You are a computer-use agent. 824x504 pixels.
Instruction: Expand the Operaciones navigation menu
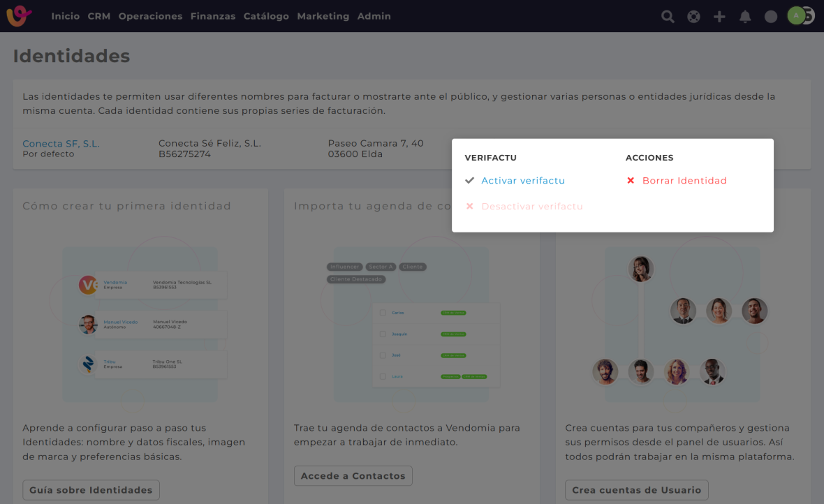pos(150,16)
